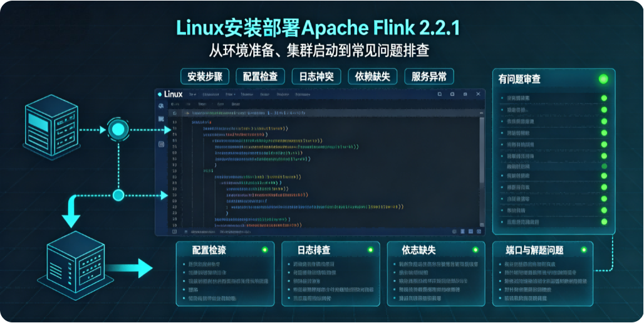Click the upper server icon on the left
This screenshot has height=323, width=644.
coord(51,127)
